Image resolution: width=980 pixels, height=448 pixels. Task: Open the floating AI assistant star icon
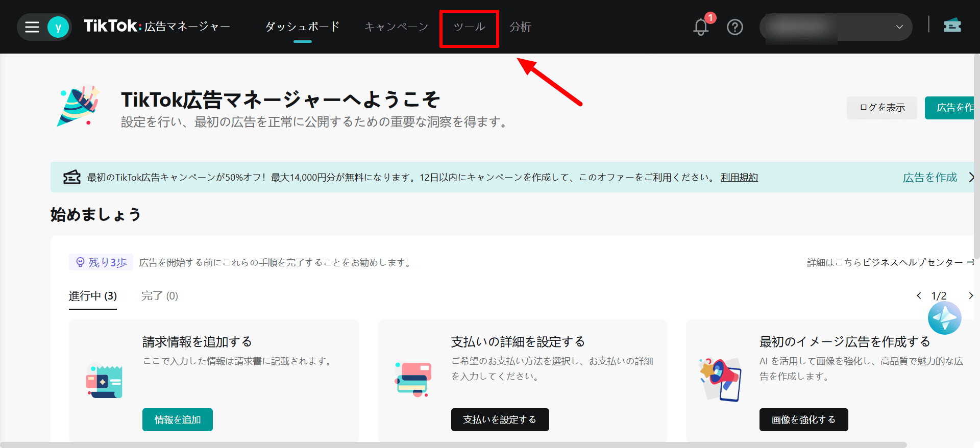tap(944, 318)
